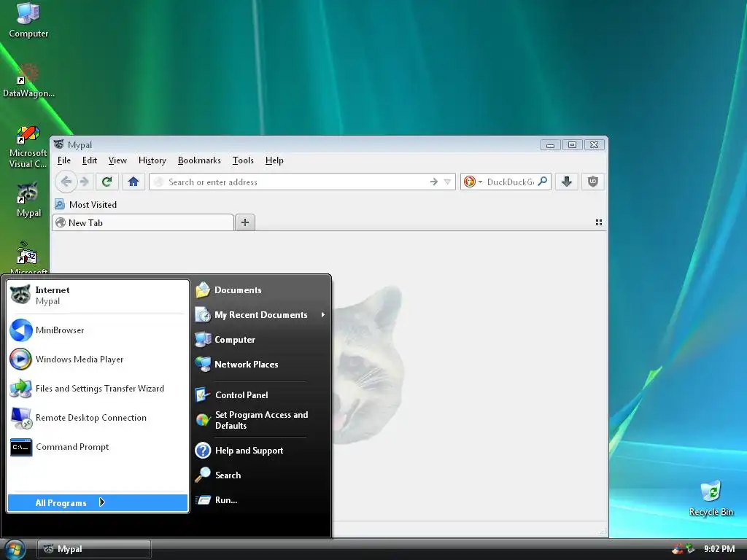Screen dimensions: 747x560
Task: Select the DataWagon desktop shortcut
Action: (x=28, y=81)
